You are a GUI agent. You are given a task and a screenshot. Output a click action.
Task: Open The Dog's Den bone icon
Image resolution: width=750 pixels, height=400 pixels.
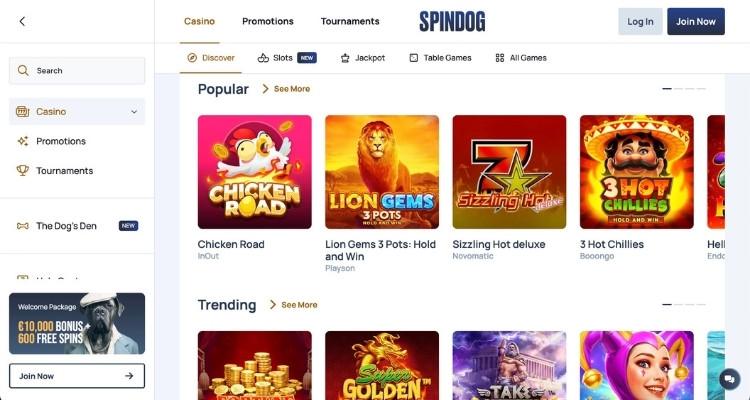(x=22, y=226)
